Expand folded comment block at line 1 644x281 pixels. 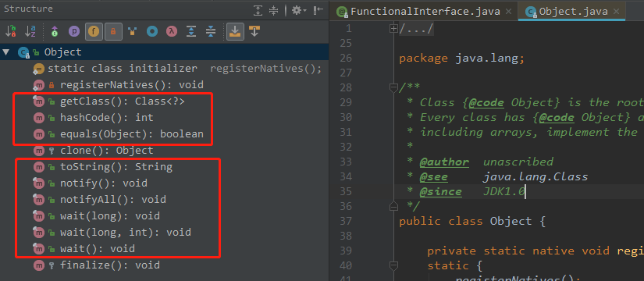393,28
